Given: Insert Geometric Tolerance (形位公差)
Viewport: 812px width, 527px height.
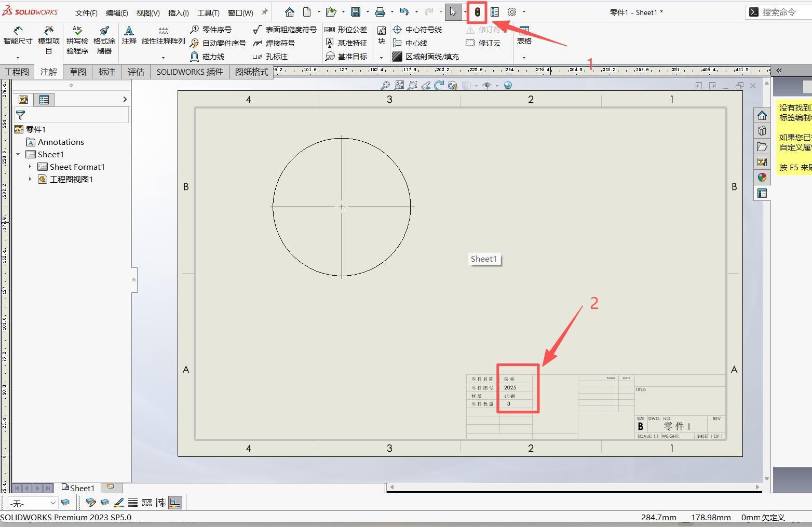Looking at the screenshot, I should (x=346, y=30).
